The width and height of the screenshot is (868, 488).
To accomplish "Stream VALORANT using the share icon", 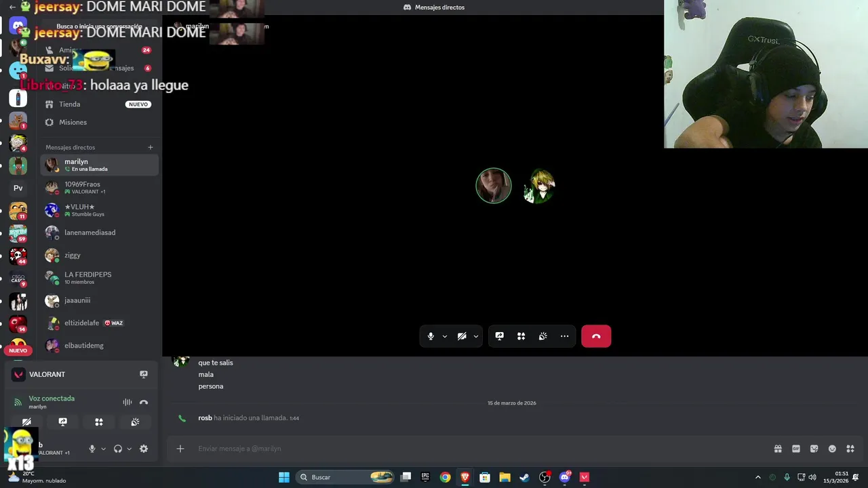I will tap(144, 374).
